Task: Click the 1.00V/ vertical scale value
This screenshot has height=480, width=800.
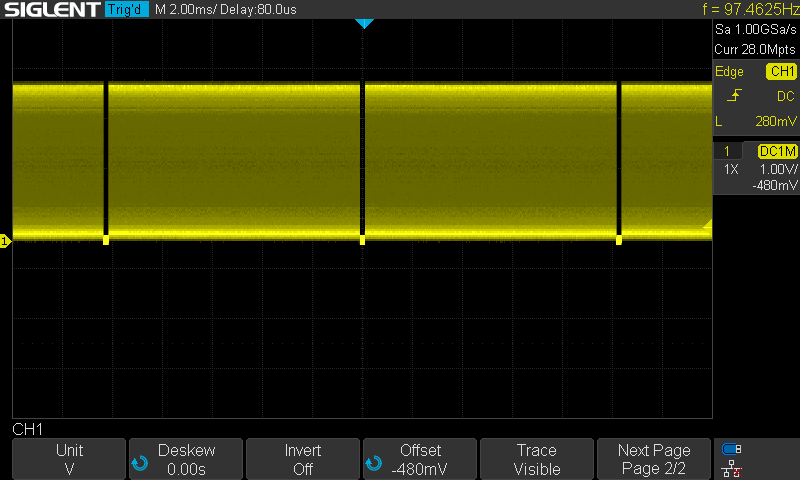Action: point(779,169)
